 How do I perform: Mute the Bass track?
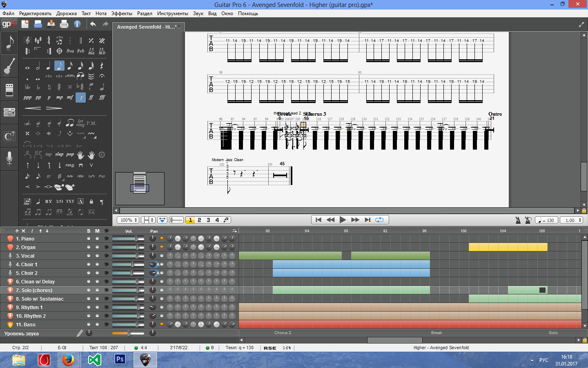click(x=97, y=324)
